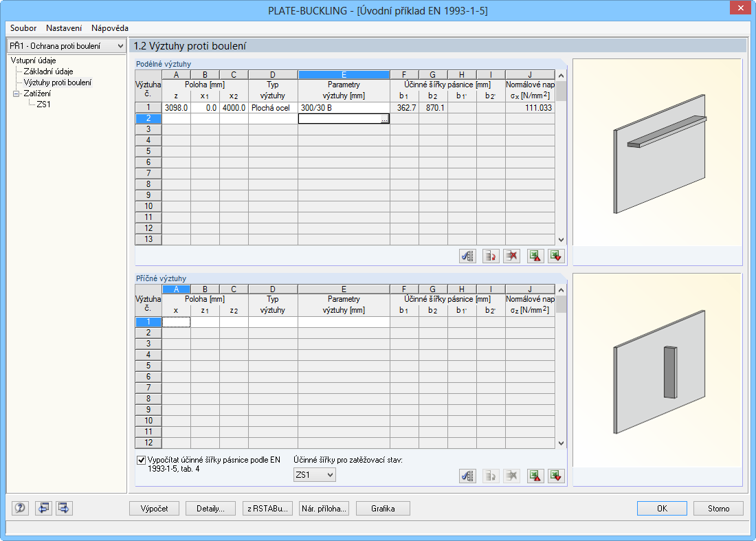Export longitudinal stiffeners table to Excel
The image size is (756, 541).
535,256
